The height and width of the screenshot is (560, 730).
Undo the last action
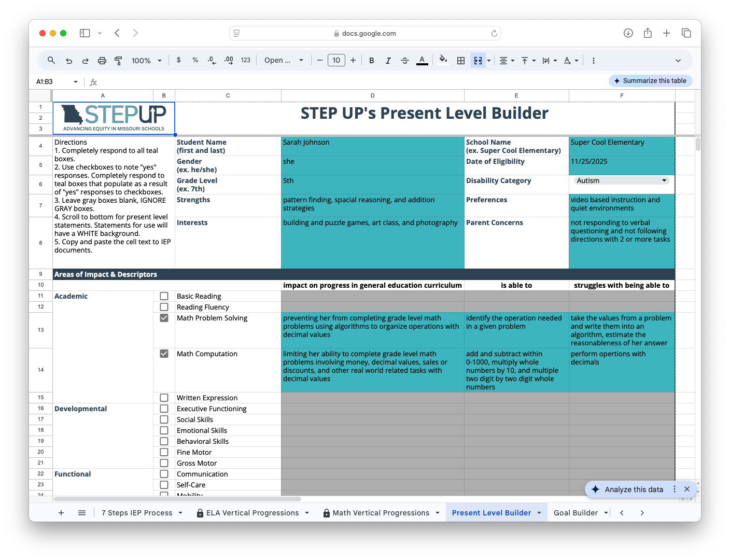pyautogui.click(x=69, y=61)
